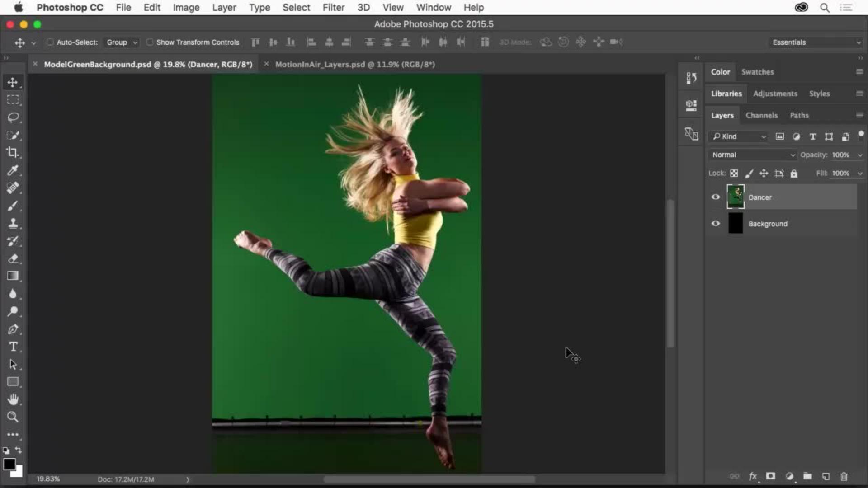Select the Crop tool
868x488 pixels.
13,153
